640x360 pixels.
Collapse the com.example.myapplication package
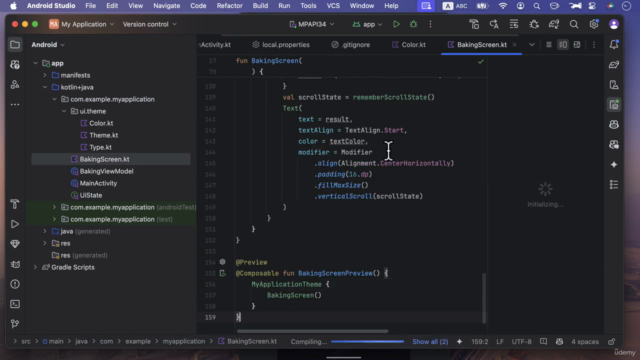pyautogui.click(x=54, y=99)
